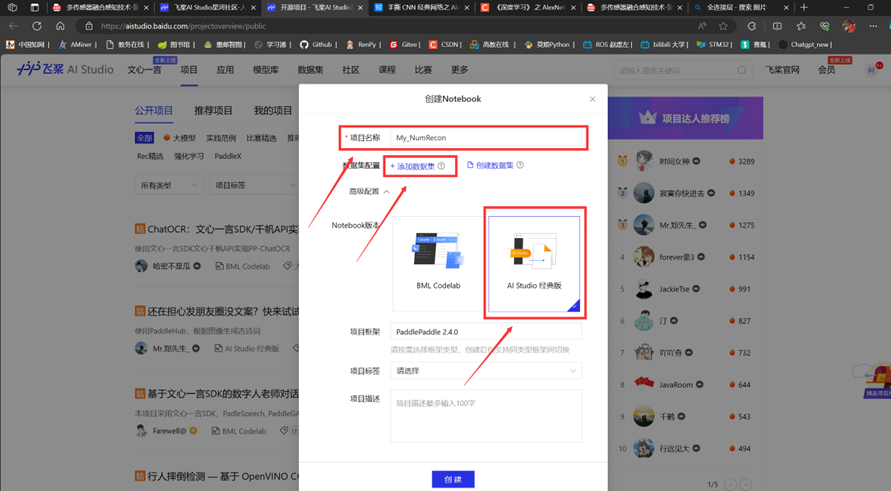Open the 所有类型 dropdown

tap(169, 185)
